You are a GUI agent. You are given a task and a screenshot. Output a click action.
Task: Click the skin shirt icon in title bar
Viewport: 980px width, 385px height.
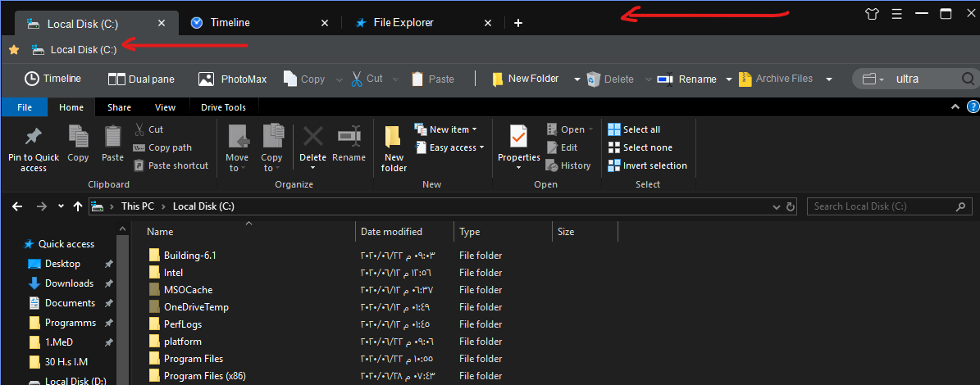(x=872, y=13)
